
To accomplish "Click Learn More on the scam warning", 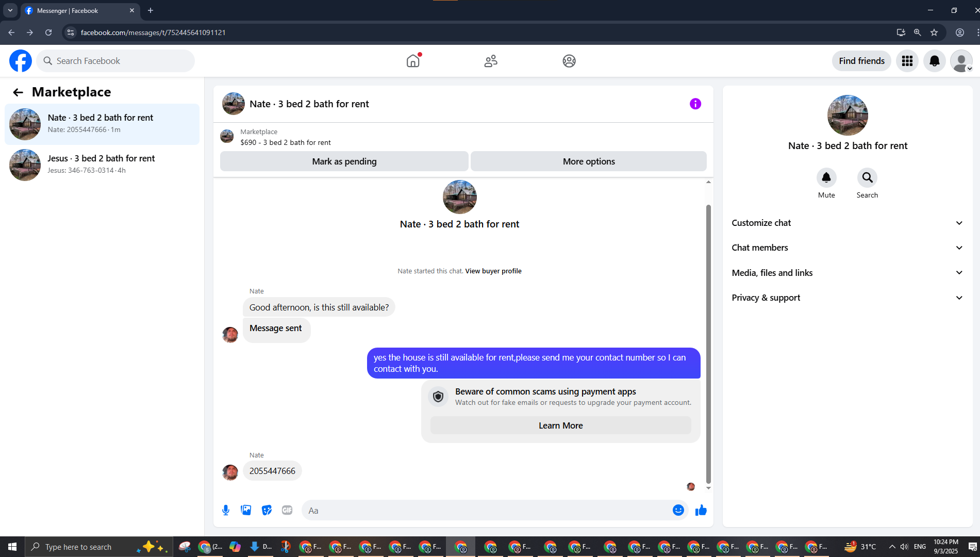I will 561,425.
